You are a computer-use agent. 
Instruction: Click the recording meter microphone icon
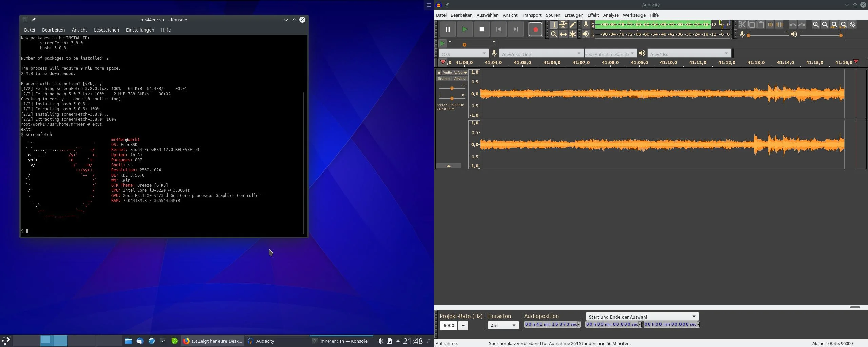[x=586, y=24]
